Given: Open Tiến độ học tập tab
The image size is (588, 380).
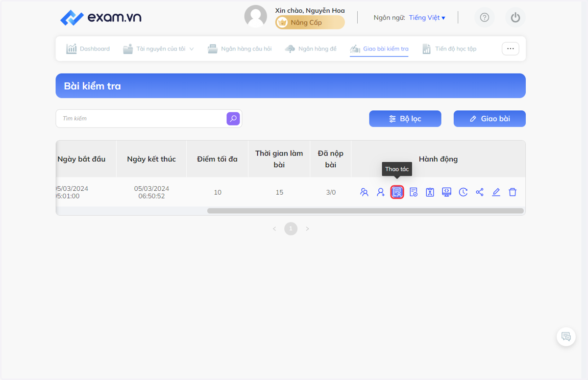Looking at the screenshot, I should (x=449, y=49).
